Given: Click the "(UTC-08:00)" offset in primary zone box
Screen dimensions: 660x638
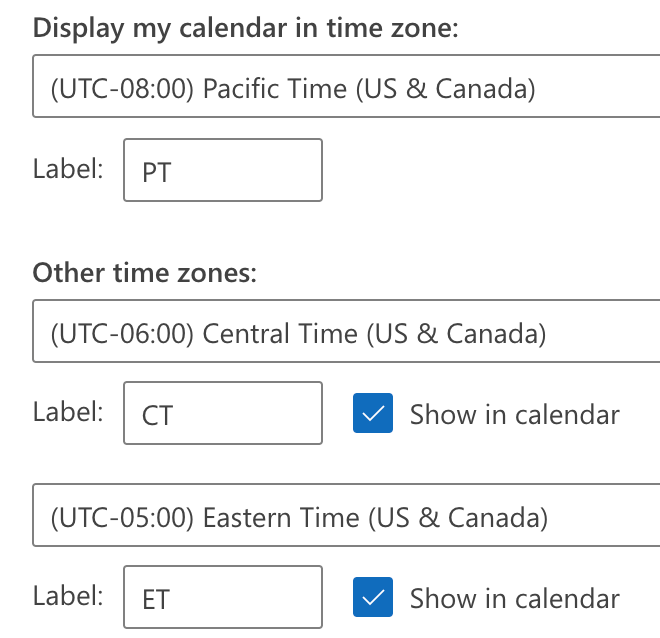Looking at the screenshot, I should pyautogui.click(x=120, y=90).
